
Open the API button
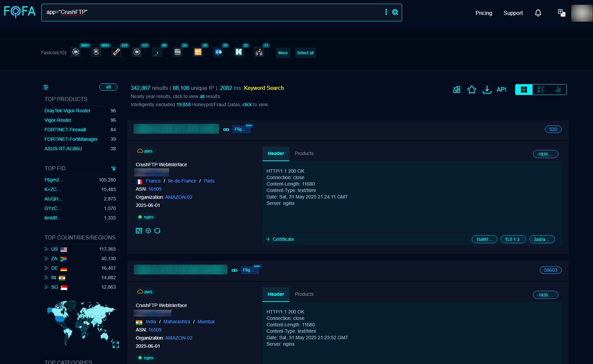[x=502, y=89]
